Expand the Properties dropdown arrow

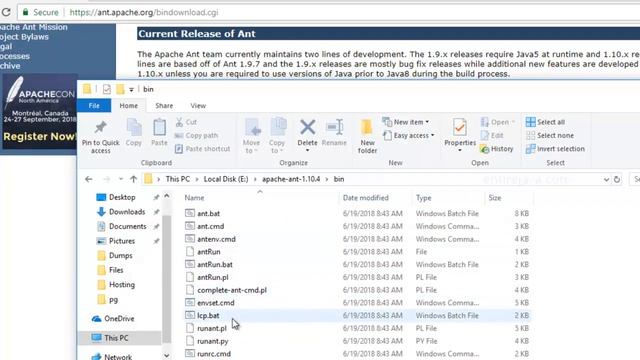(x=460, y=151)
